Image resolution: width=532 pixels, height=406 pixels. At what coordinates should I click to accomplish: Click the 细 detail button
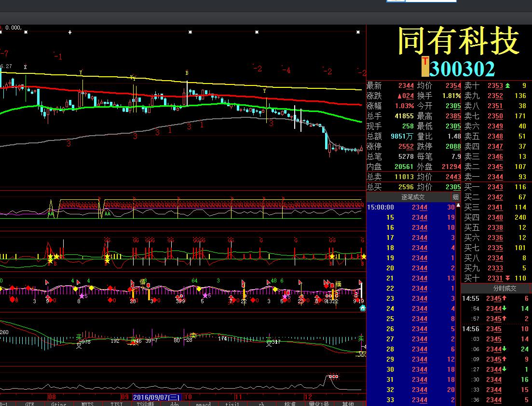[x=455, y=197]
